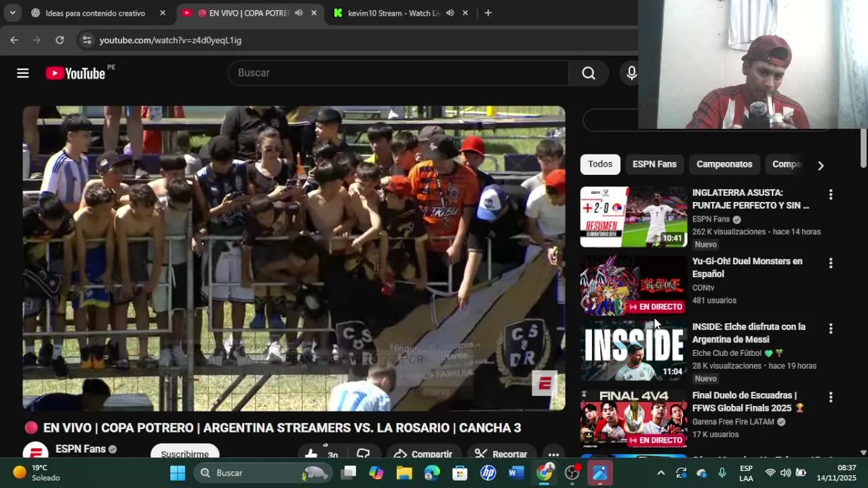Share the video with Compartir button
Viewport: 868px width, 488px height.
(x=422, y=454)
